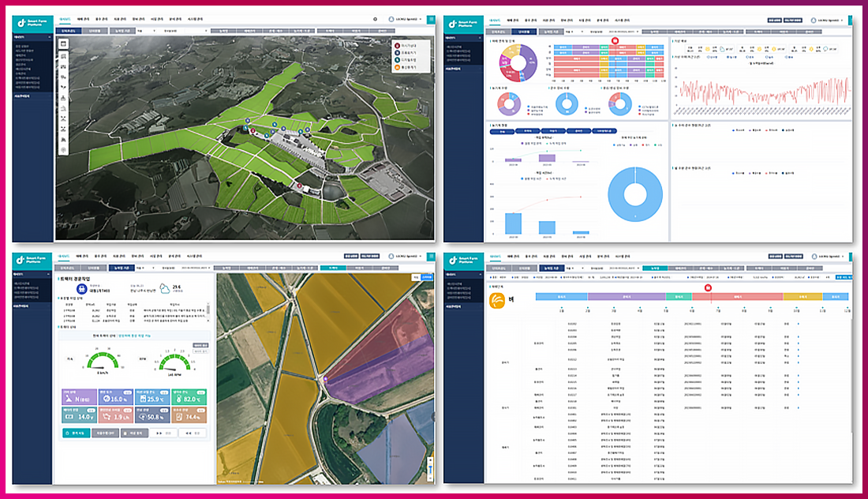Click the red today marker above the Gantt chart
Image resolution: width=868 pixels, height=499 pixels.
coord(708,287)
